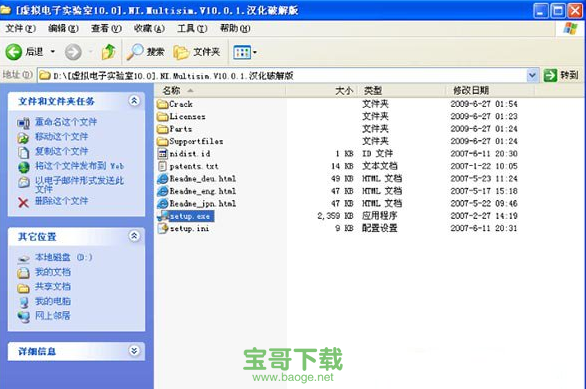
Task: Click the Back arrow button
Action: pos(14,52)
